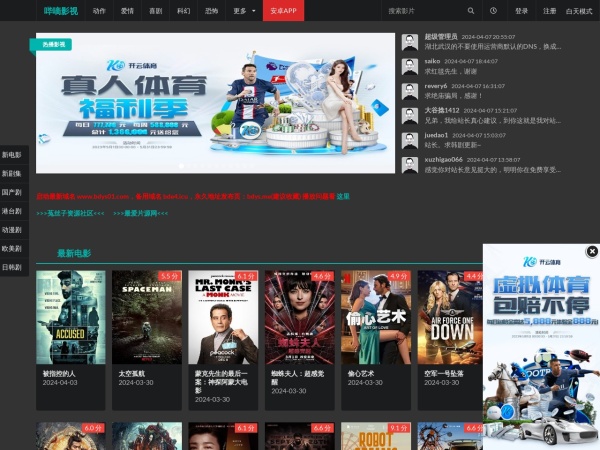This screenshot has height=450, width=600.
Task: Open the 偷心艺术 movie poster
Action: point(376,317)
